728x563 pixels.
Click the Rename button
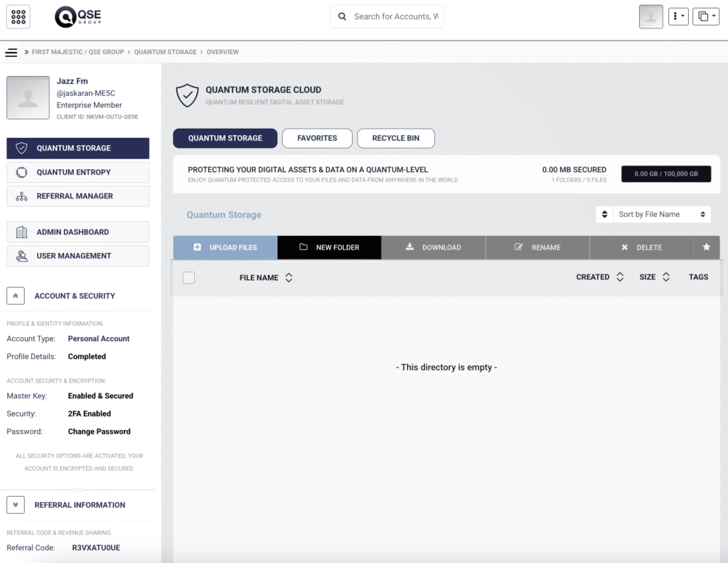(537, 247)
